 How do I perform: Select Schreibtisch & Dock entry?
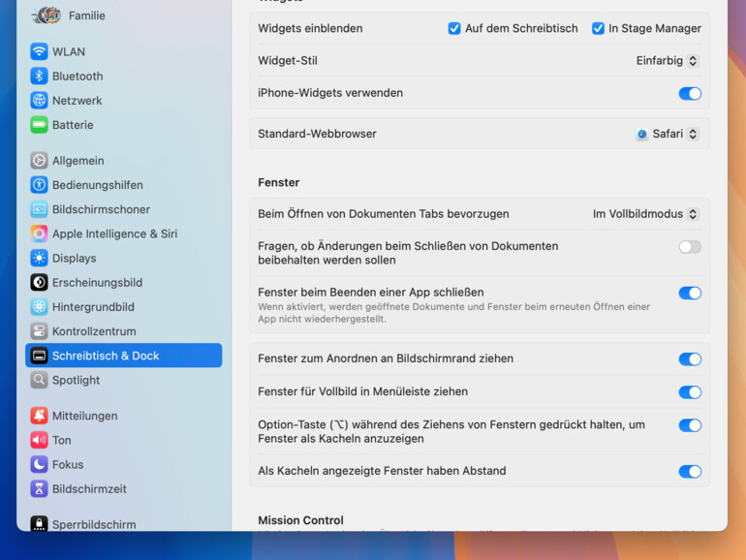[x=124, y=356]
